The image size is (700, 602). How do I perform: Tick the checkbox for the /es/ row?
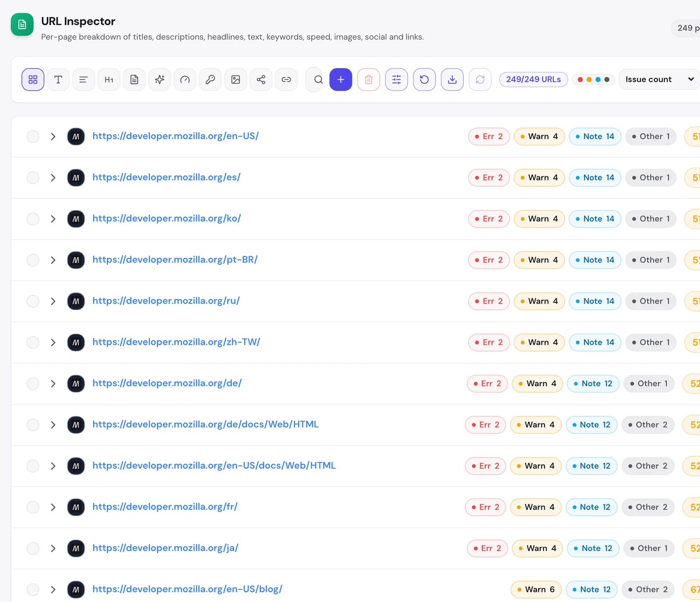[33, 177]
